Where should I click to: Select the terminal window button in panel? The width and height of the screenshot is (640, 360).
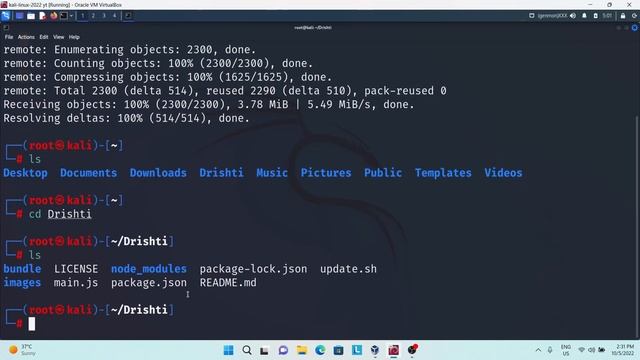point(128,16)
